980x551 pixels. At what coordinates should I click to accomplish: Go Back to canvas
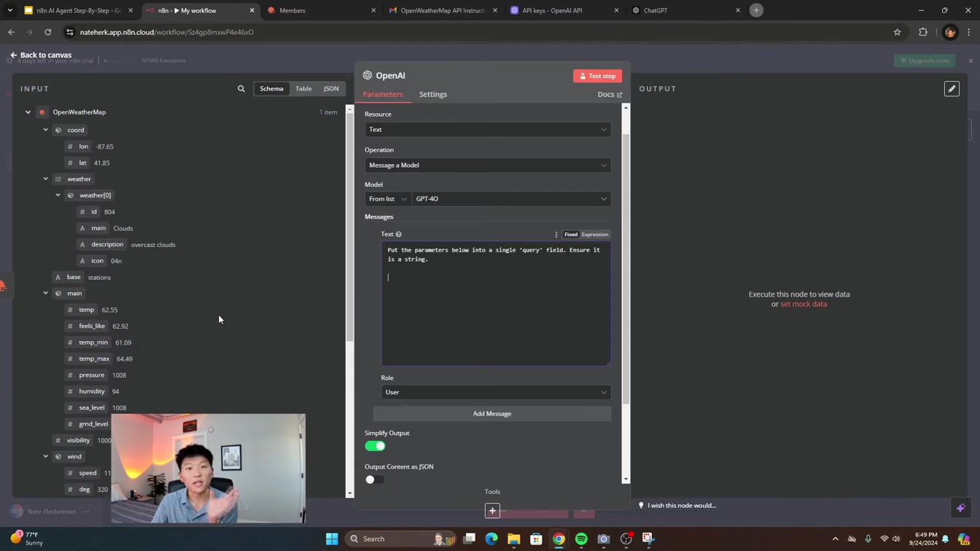(x=41, y=55)
